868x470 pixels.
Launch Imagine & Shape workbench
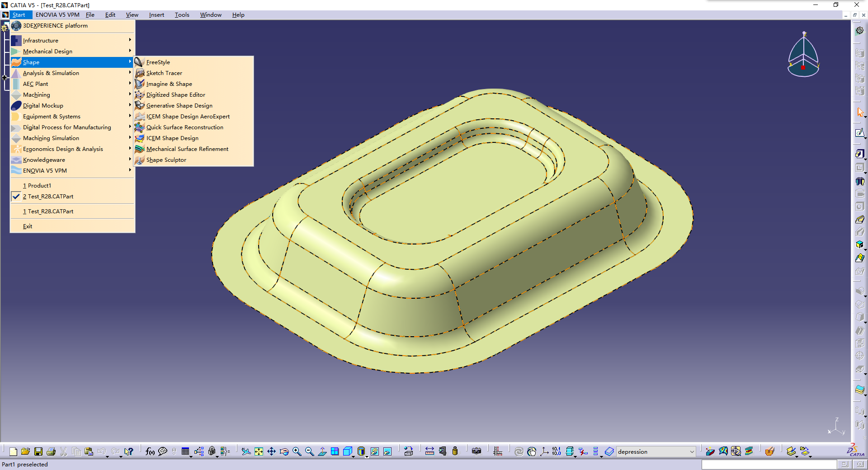[x=193, y=84]
